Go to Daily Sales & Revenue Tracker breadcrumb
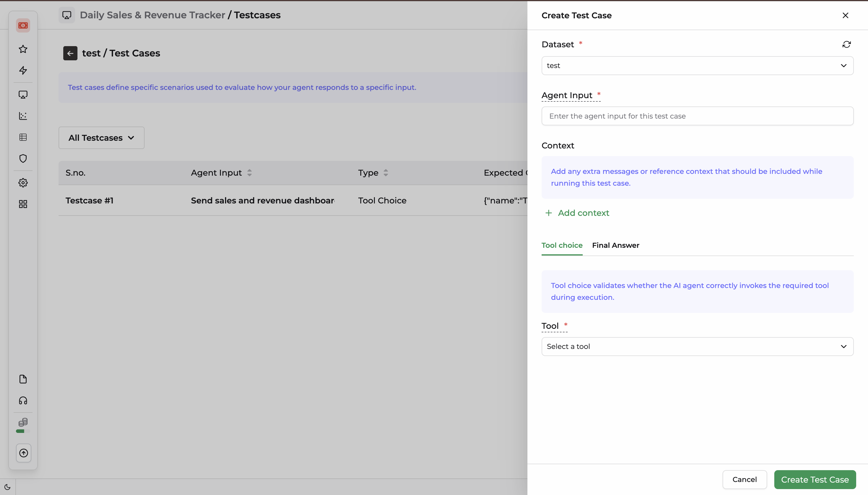 coord(152,15)
